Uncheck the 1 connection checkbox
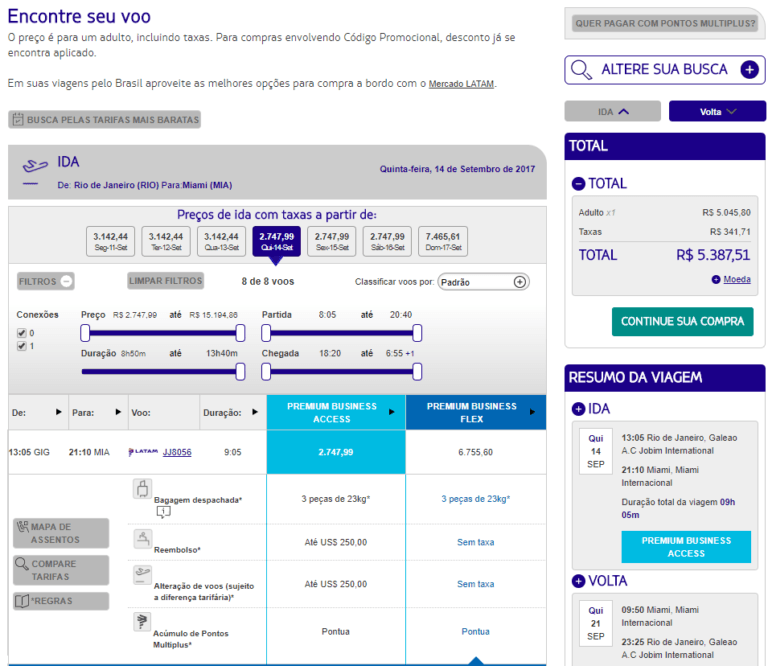 (22, 347)
